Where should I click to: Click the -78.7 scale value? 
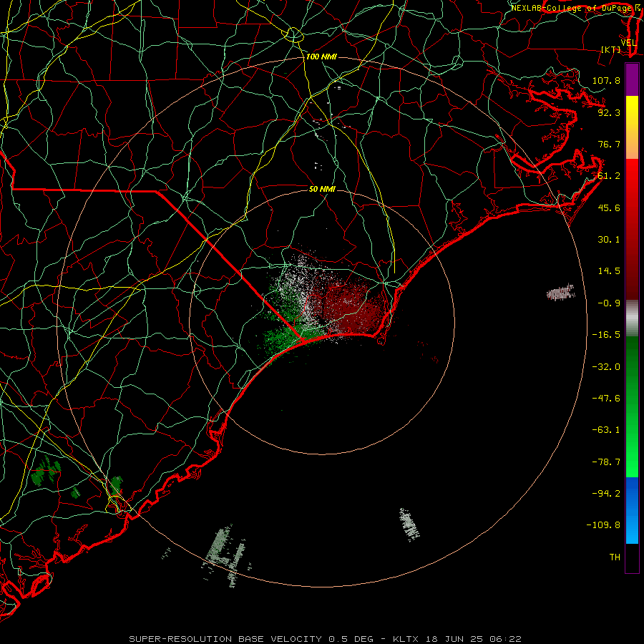[x=606, y=462]
